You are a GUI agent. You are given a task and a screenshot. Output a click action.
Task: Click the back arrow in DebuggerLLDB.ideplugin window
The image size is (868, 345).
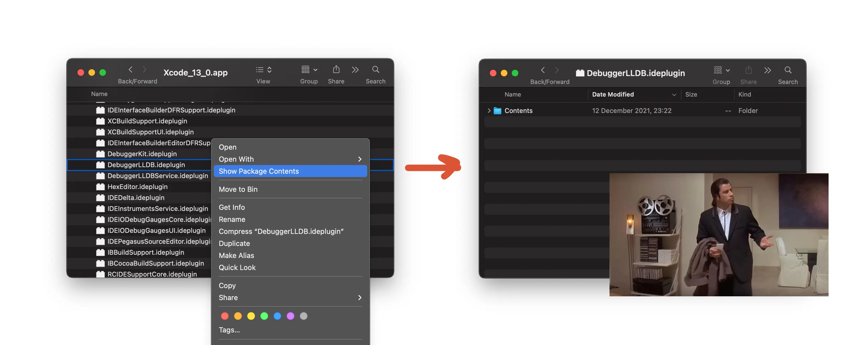pos(542,70)
